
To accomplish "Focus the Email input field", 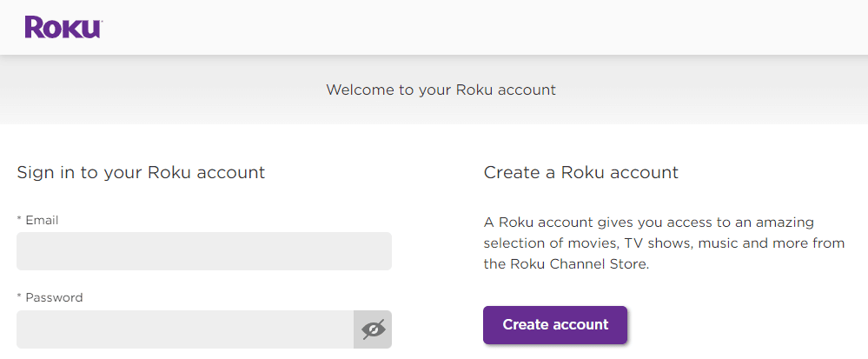I will (204, 251).
